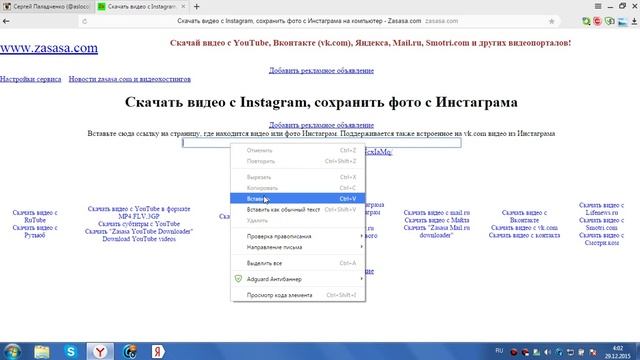This screenshot has height=360, width=640.
Task: Open the Скачать видео с Smotri.com link
Action: [601, 224]
